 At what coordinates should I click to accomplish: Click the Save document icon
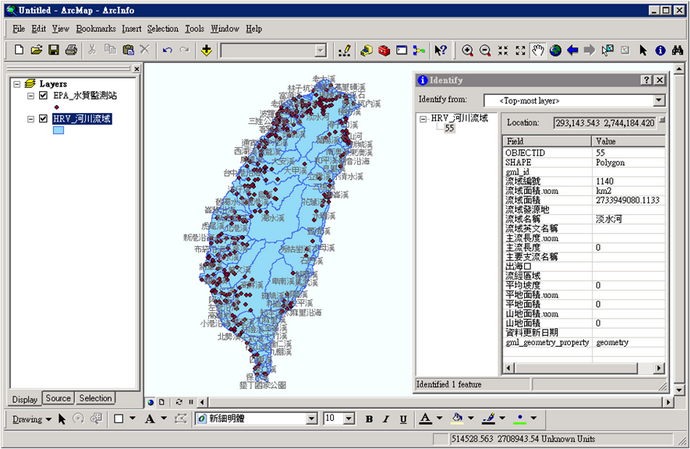(54, 50)
